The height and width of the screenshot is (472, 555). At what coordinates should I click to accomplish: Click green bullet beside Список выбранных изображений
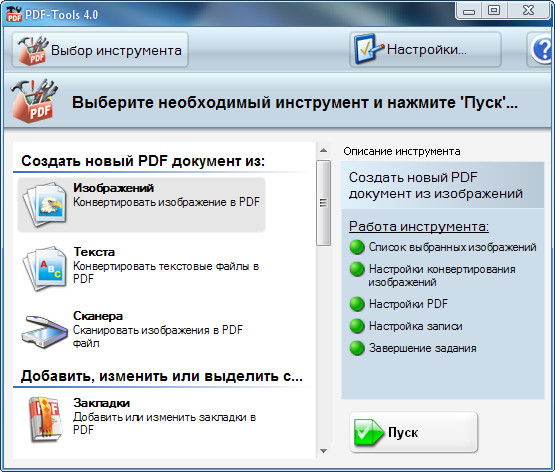coord(357,247)
